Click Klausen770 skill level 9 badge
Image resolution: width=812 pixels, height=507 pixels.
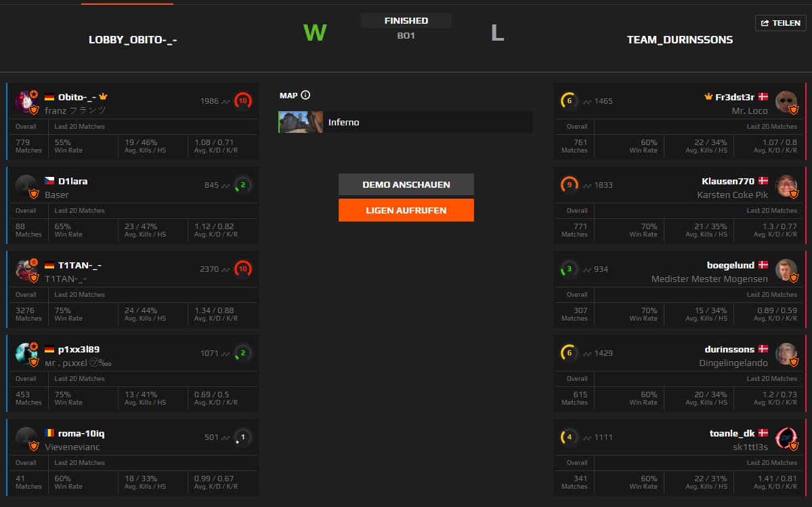[569, 184]
